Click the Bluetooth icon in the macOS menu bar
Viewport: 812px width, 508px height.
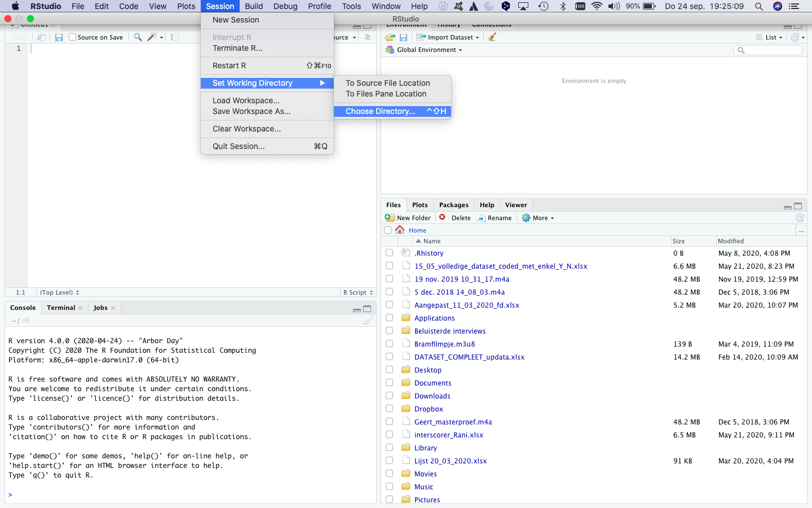click(x=563, y=6)
